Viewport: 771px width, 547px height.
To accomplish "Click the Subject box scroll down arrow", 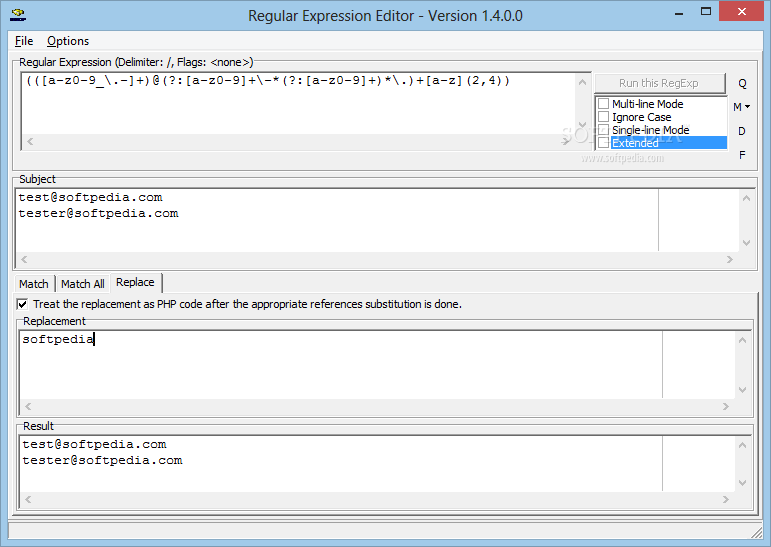I will click(746, 243).
